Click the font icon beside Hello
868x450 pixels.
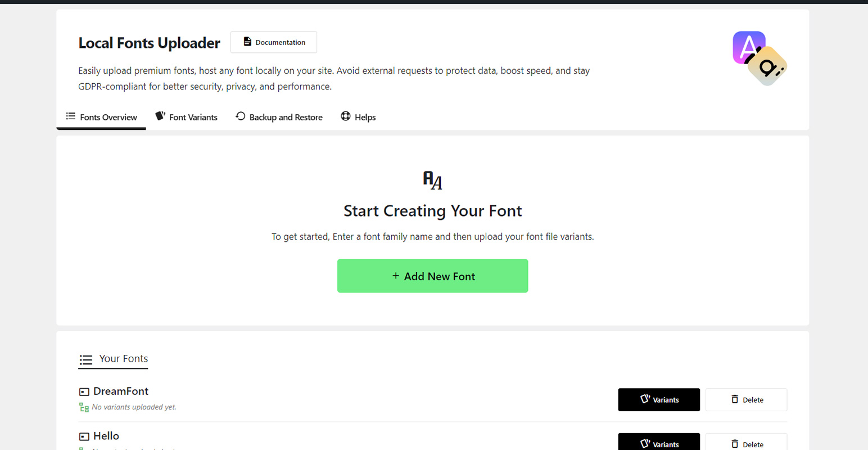(x=84, y=436)
